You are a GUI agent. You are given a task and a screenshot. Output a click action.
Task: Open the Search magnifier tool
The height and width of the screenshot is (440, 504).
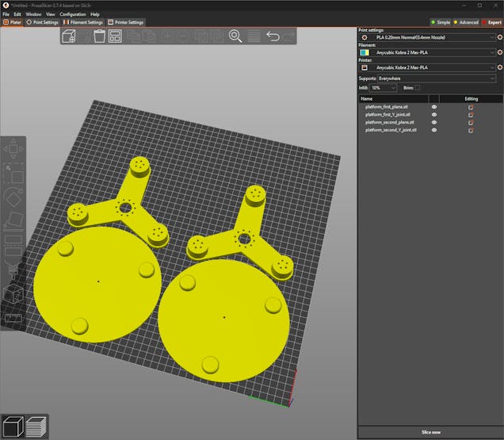(235, 36)
